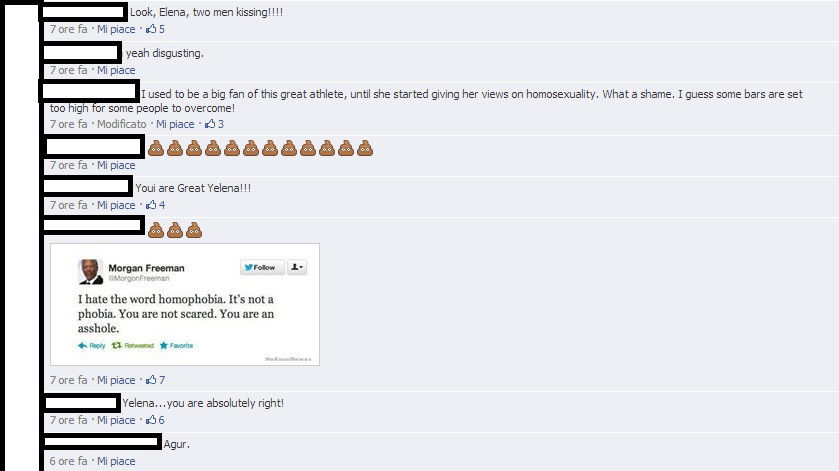Click the thumbs-up icon showing 6 likes
This screenshot has height=471, width=839.
tap(151, 420)
